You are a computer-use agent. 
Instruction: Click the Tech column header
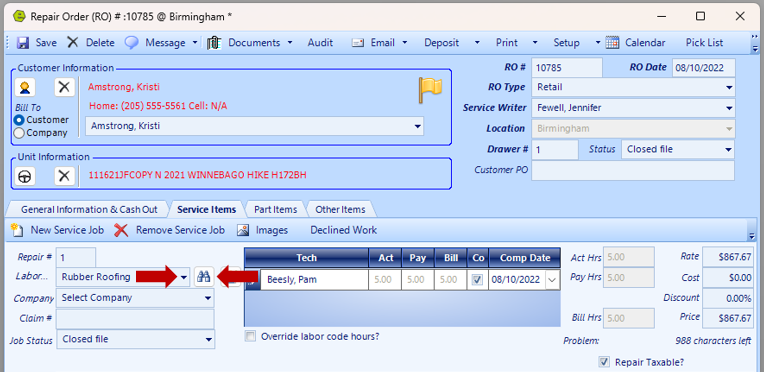[306, 258]
